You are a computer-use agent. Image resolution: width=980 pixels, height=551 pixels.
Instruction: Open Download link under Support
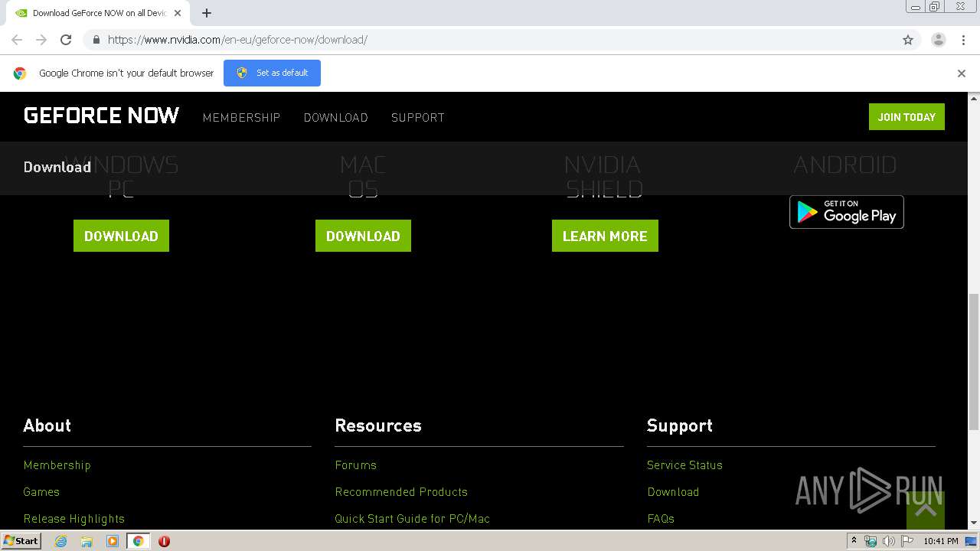(673, 492)
